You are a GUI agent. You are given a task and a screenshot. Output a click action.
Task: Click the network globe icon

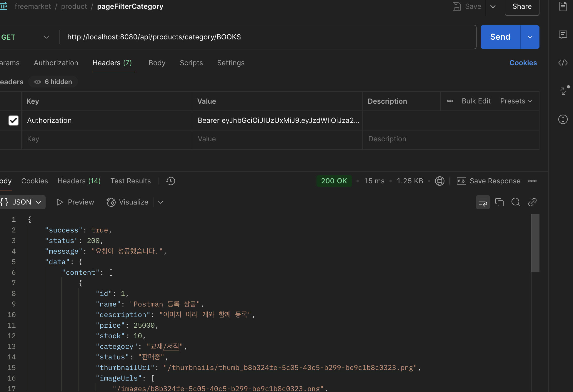(x=439, y=181)
